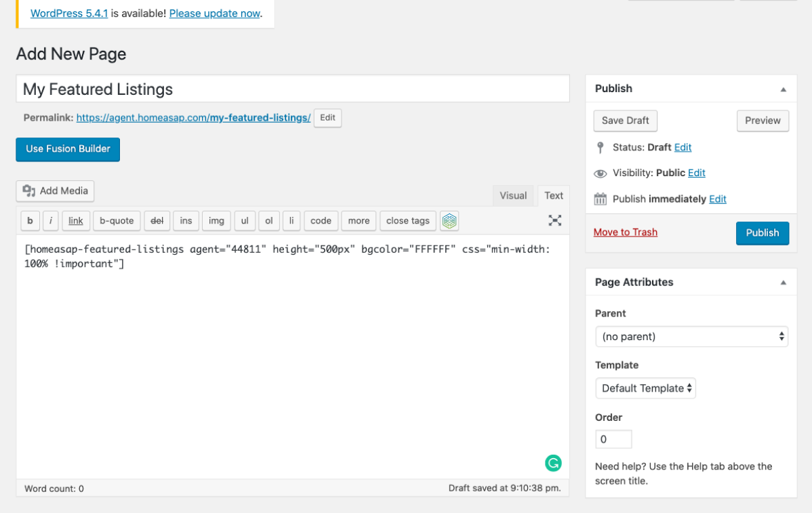Click the close tags button
812x513 pixels.
(x=408, y=220)
